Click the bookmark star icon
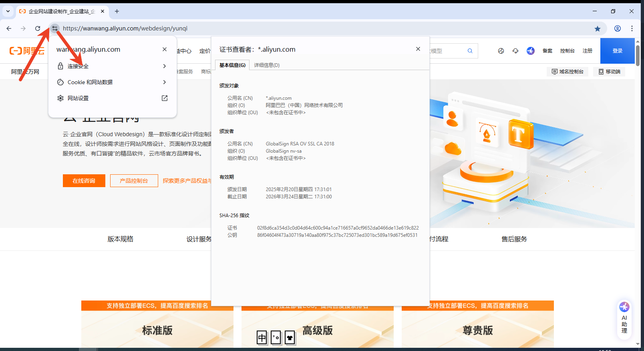Viewport: 644px width, 351px height. pos(598,28)
